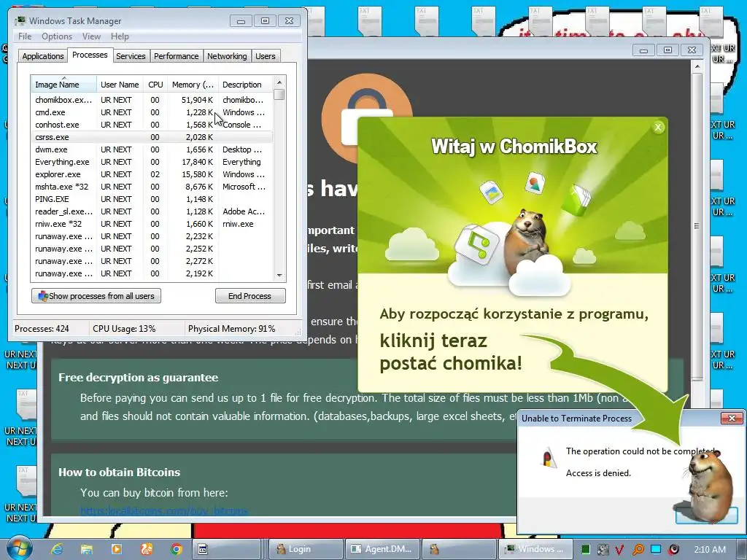Open the Options menu in Task Manager

(57, 36)
